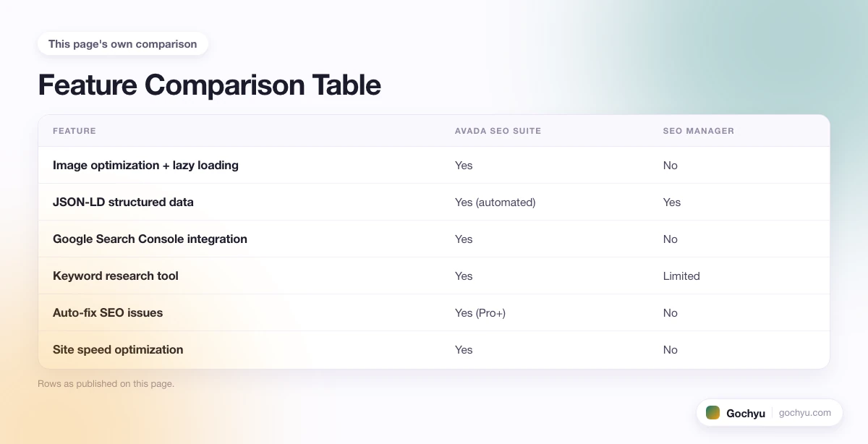Select Google Search Console integration row label
Viewport: 868px width, 444px height.
pos(150,239)
